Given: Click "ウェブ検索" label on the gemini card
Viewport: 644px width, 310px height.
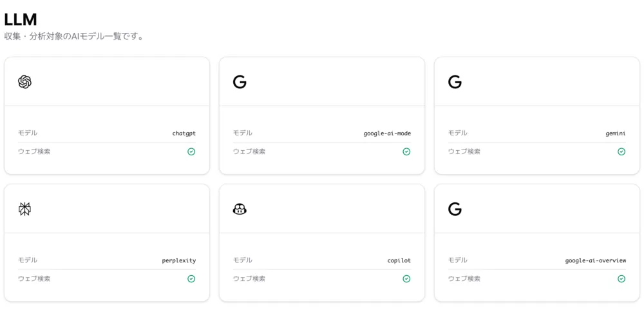Looking at the screenshot, I should [464, 151].
